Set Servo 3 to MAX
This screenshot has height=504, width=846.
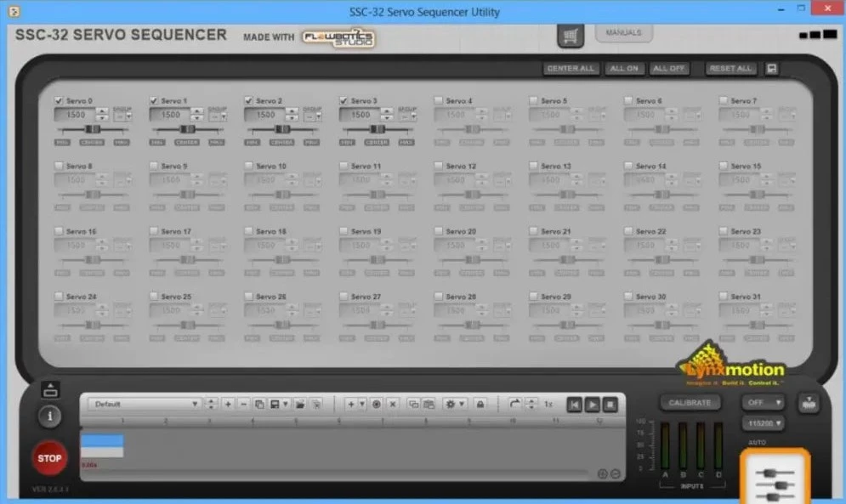406,143
